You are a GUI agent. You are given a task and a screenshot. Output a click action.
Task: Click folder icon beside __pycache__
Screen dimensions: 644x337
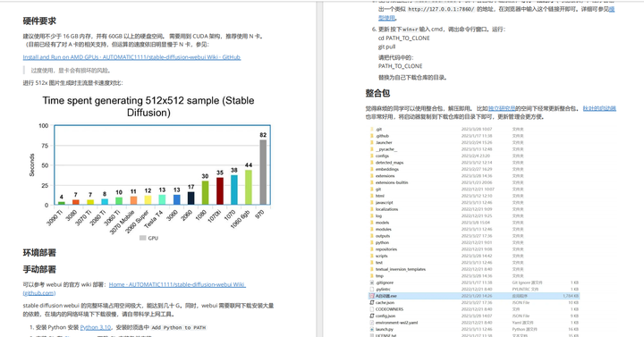point(372,149)
